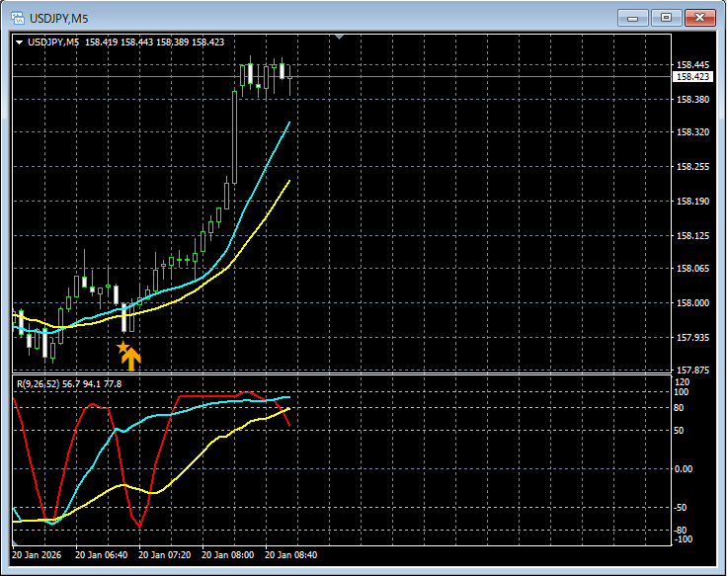
Task: Click the 20 Jan 07:20 time label
Action: (164, 554)
